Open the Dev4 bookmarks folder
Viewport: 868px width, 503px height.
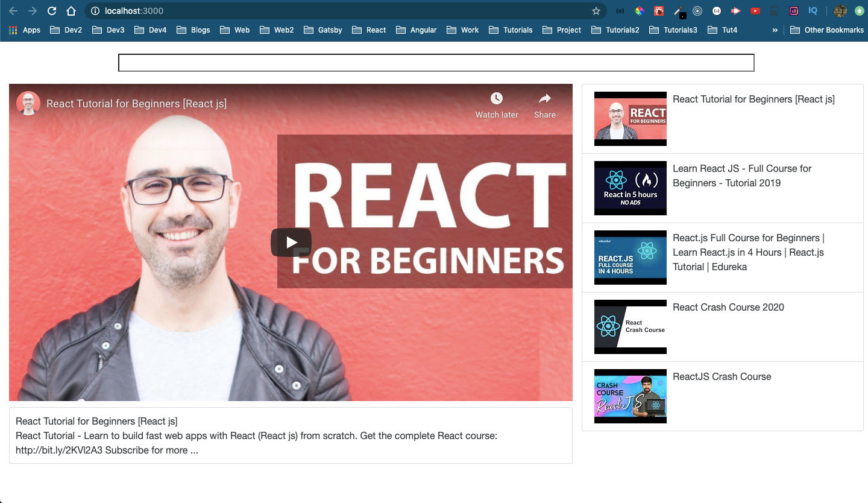click(x=151, y=30)
